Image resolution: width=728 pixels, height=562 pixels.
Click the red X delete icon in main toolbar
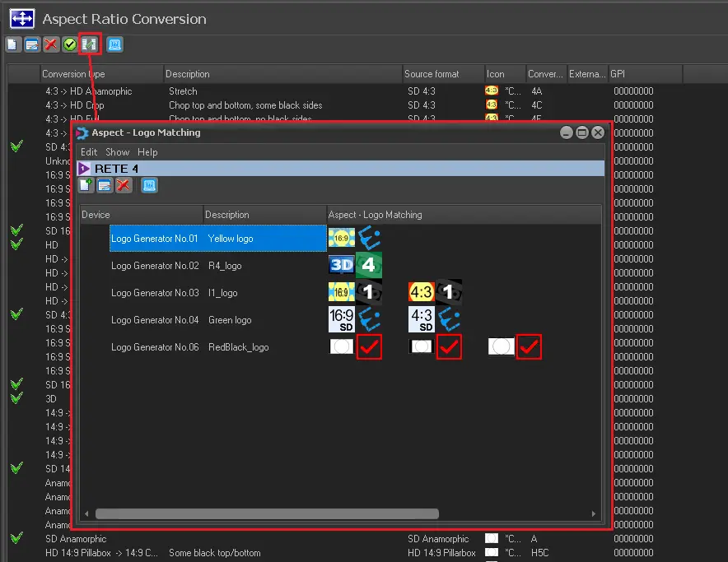point(51,44)
